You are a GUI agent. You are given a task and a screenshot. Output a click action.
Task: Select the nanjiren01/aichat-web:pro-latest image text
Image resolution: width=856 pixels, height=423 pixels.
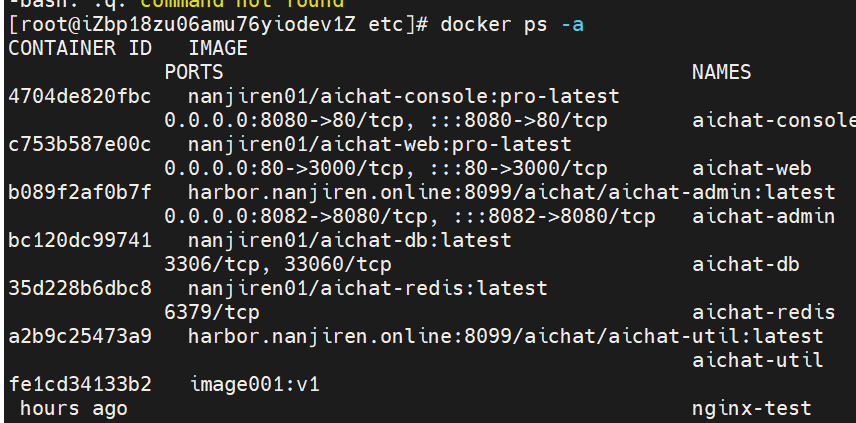pos(380,145)
